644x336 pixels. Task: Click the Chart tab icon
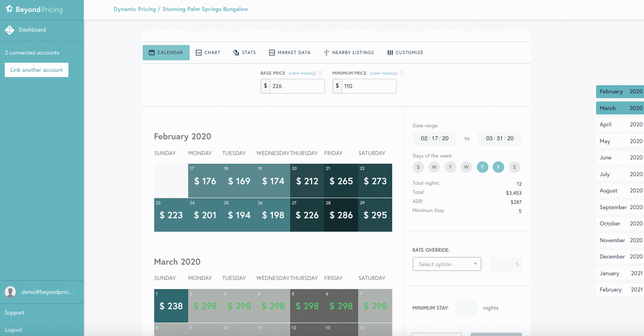coord(199,53)
